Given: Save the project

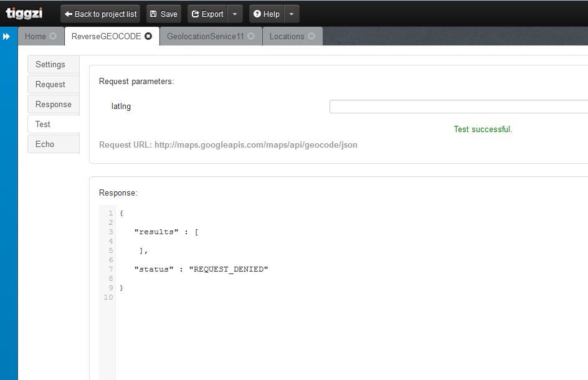Looking at the screenshot, I should pos(164,14).
